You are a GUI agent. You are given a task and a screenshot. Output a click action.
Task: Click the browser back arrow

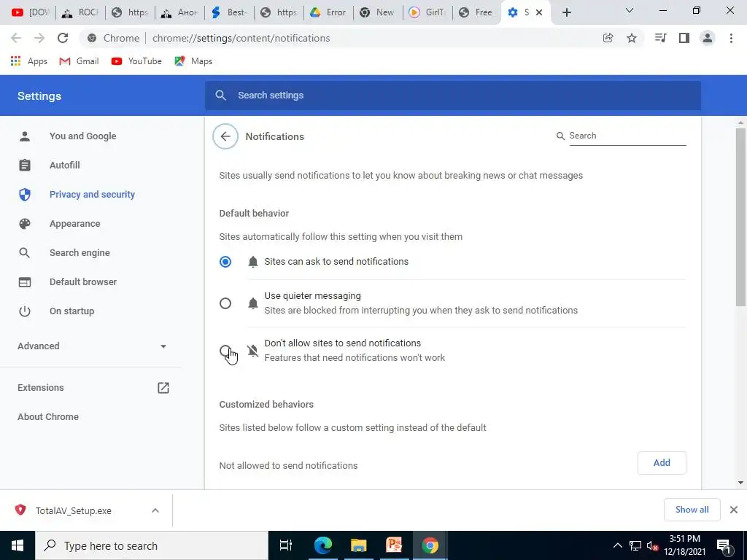click(x=16, y=38)
